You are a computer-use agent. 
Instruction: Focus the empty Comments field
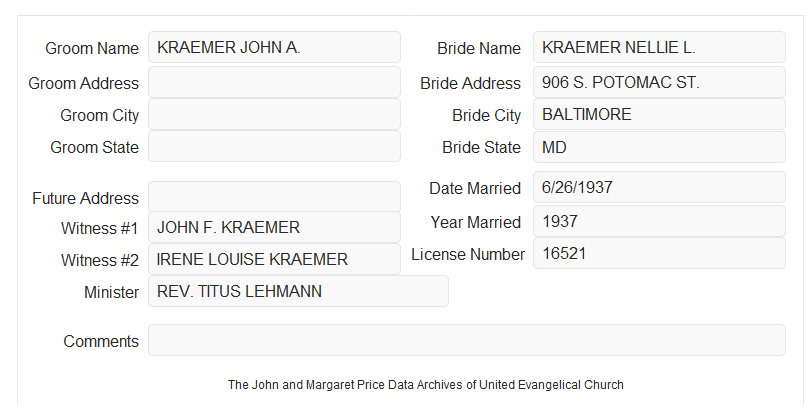[467, 340]
